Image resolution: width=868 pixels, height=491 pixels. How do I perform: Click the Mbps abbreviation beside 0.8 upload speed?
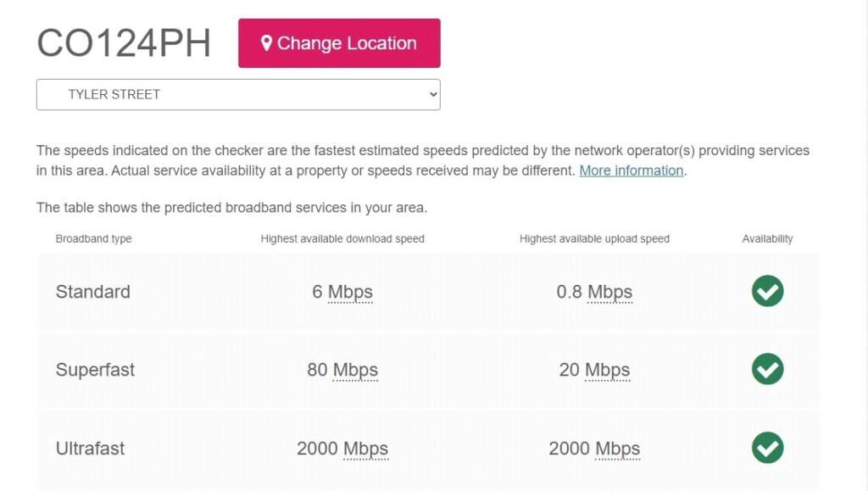coord(609,292)
